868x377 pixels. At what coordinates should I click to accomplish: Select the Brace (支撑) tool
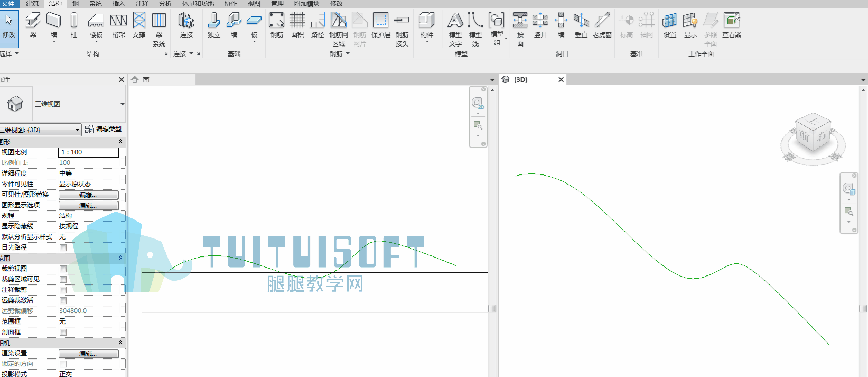click(139, 25)
